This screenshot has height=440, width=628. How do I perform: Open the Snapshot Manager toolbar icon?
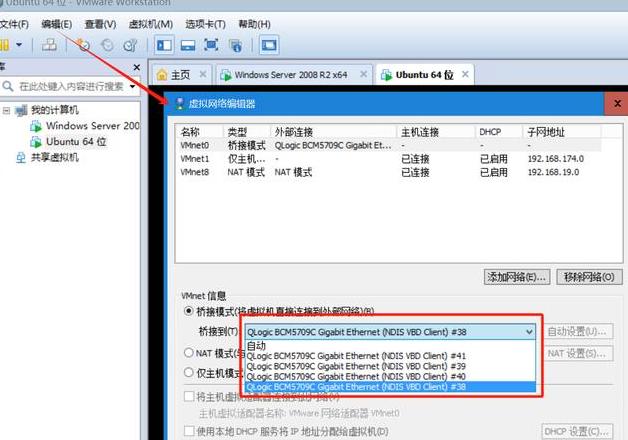click(130, 44)
